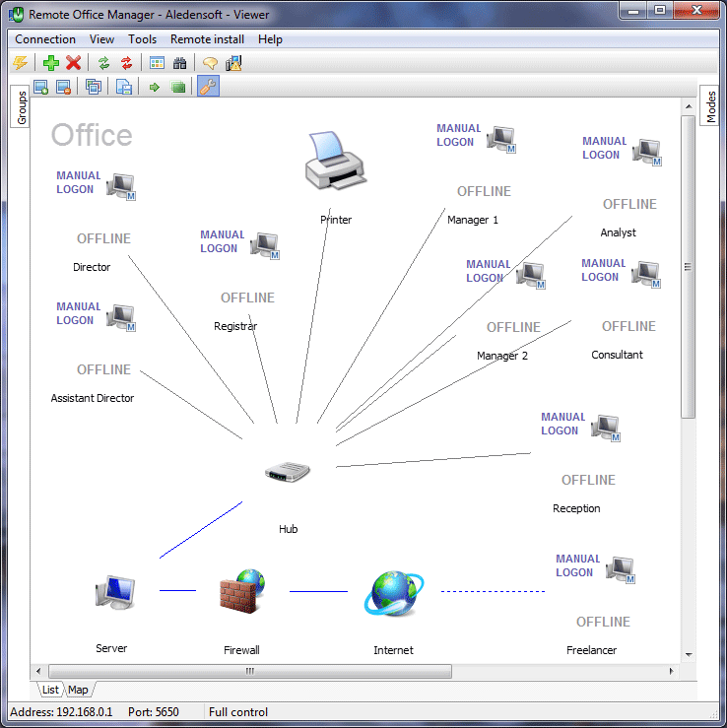Select the Manager 1 computer icon
727x728 pixels.
click(x=501, y=139)
